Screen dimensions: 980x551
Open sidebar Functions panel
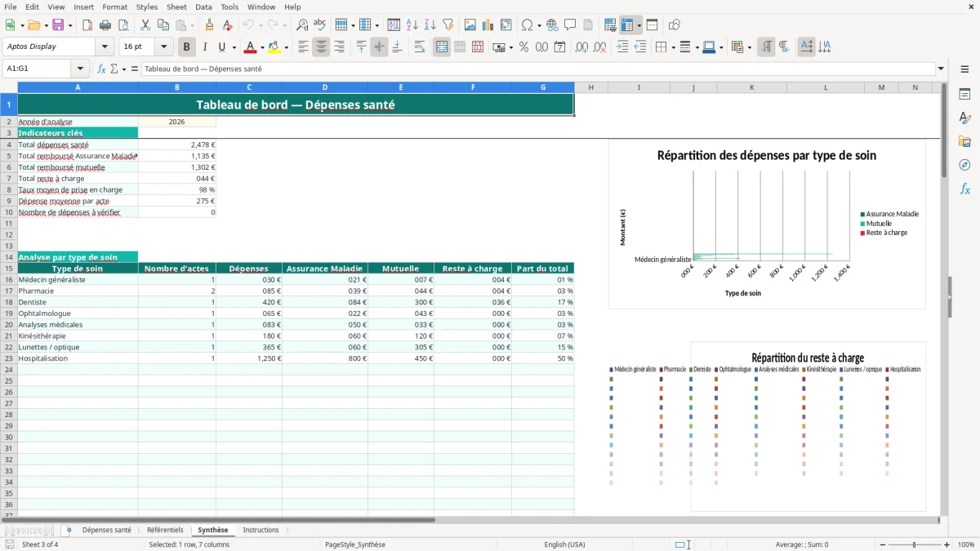click(964, 189)
